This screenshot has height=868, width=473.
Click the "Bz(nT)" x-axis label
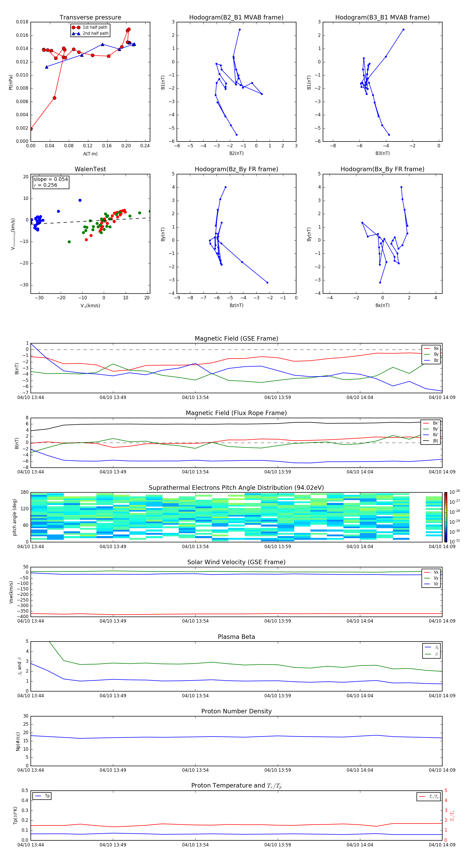pos(236,305)
